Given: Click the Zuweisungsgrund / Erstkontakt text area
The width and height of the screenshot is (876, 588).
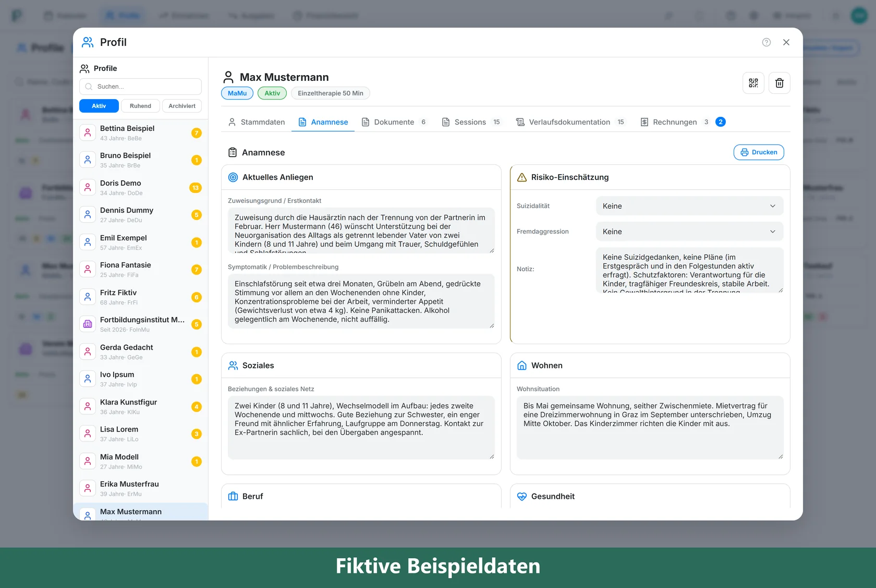Looking at the screenshot, I should pos(361,230).
